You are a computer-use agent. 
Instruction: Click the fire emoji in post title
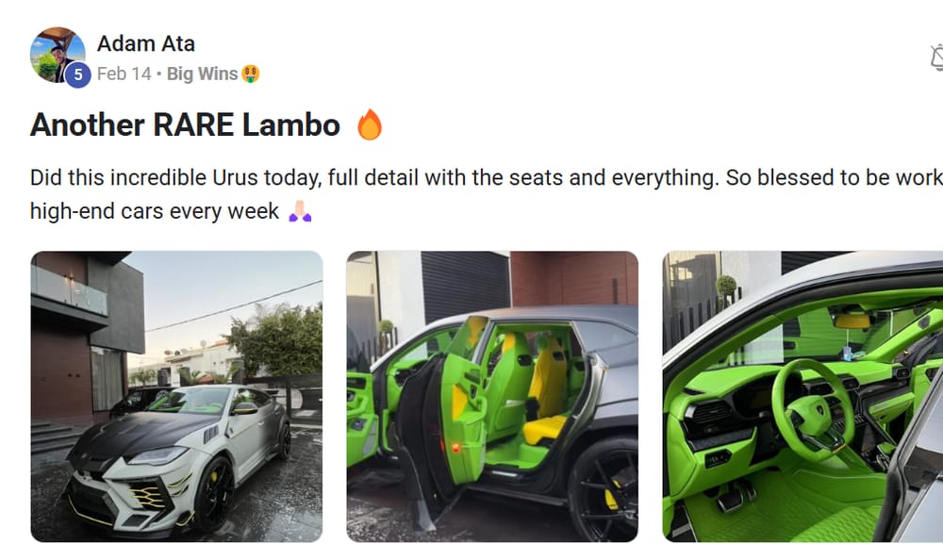click(370, 124)
